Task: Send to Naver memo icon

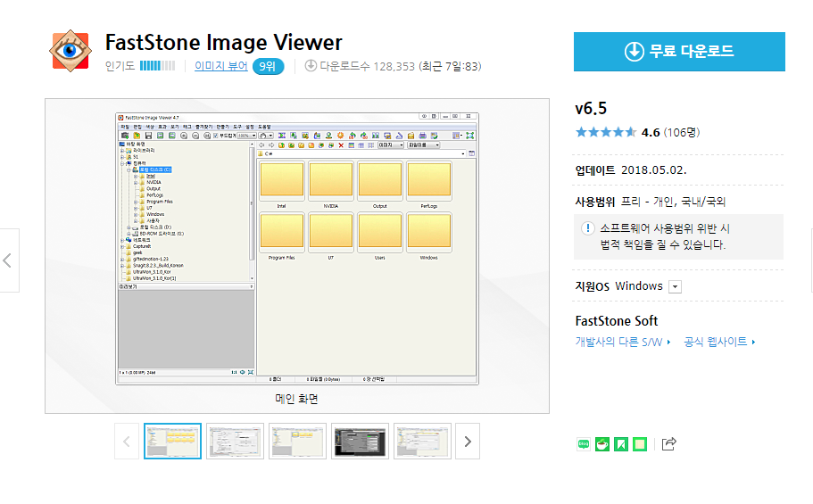Action: (640, 444)
